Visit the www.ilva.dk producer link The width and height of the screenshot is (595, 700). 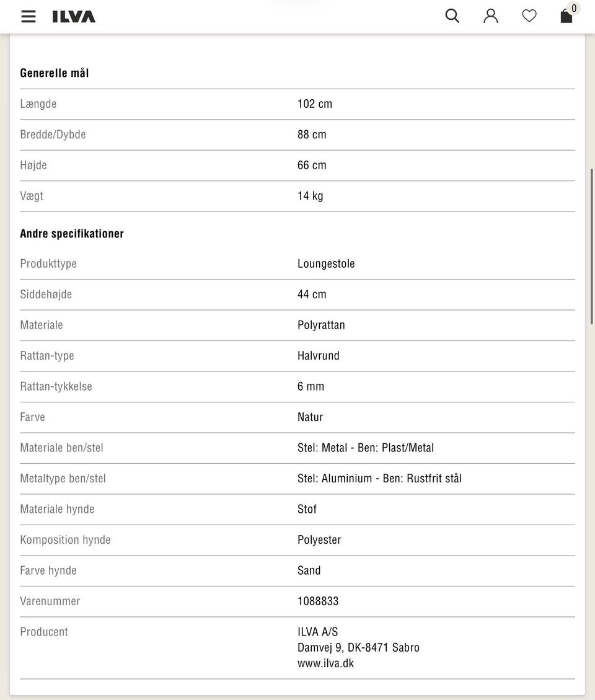(x=325, y=663)
